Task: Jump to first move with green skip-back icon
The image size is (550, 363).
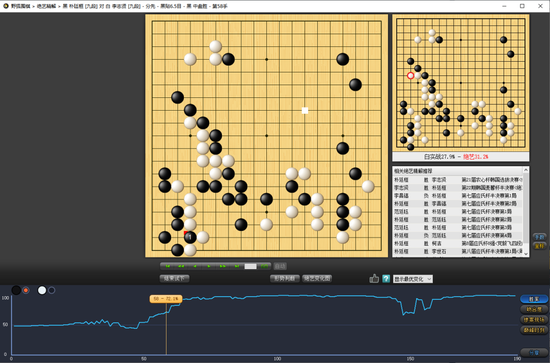Action: pos(167,266)
